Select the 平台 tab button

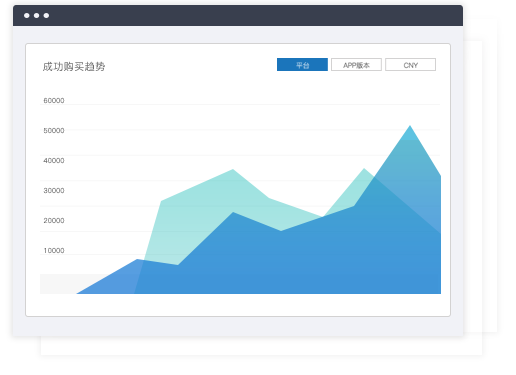302,65
